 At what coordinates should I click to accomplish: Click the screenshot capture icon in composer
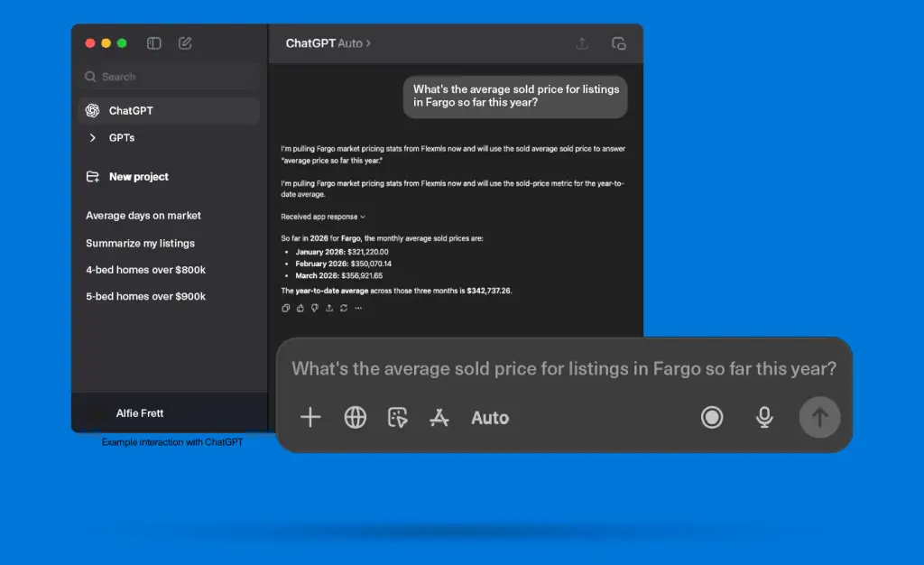pyautogui.click(x=398, y=417)
